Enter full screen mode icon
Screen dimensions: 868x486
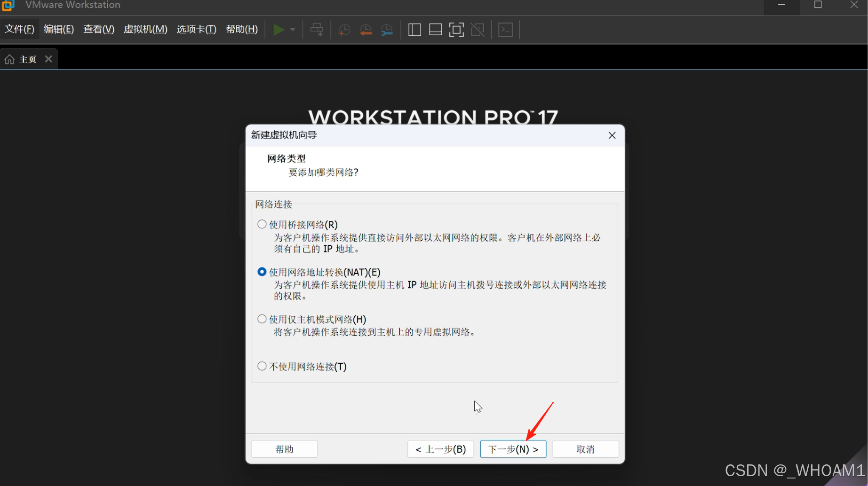coord(456,30)
